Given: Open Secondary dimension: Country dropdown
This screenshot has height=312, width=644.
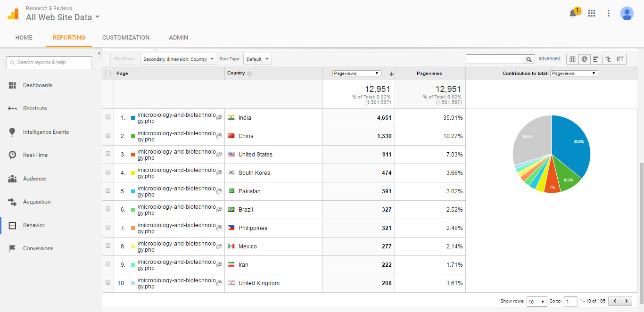Looking at the screenshot, I should point(179,59).
